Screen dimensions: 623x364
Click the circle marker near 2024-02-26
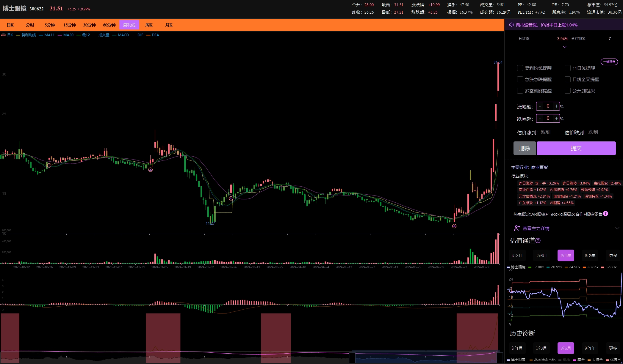(x=231, y=198)
